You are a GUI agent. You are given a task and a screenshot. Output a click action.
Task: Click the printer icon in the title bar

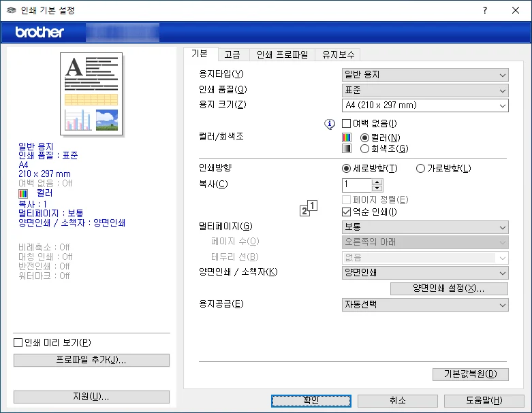[x=11, y=10]
